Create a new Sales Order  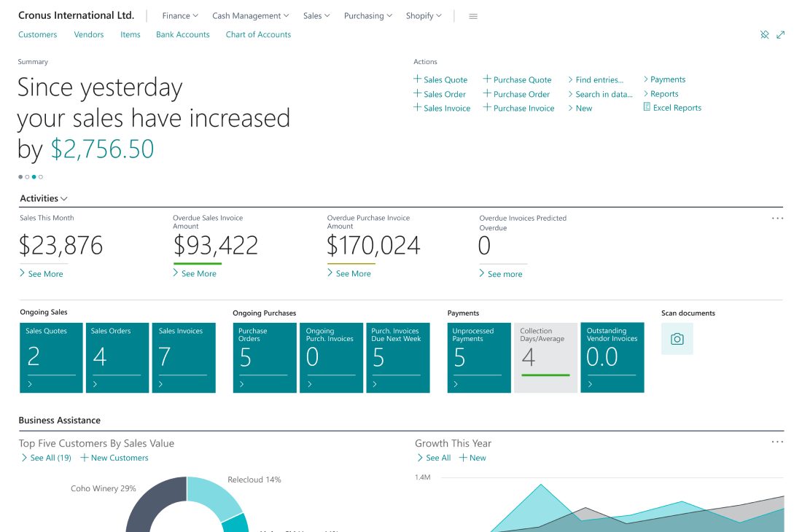point(440,94)
